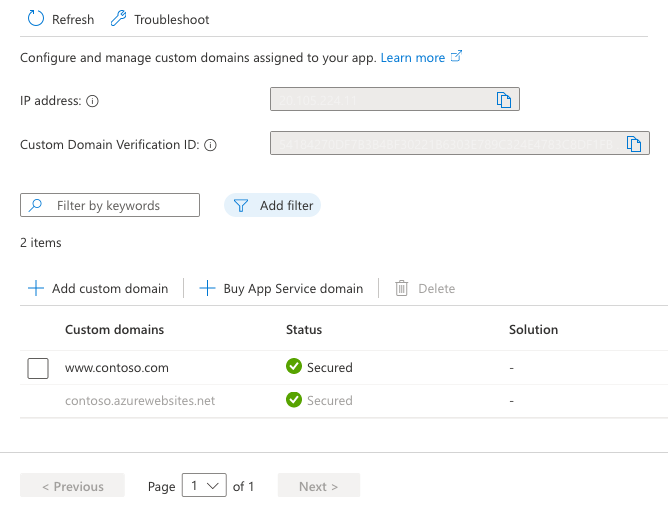The height and width of the screenshot is (518, 668).
Task: Open the page number dropdown
Action: point(204,486)
